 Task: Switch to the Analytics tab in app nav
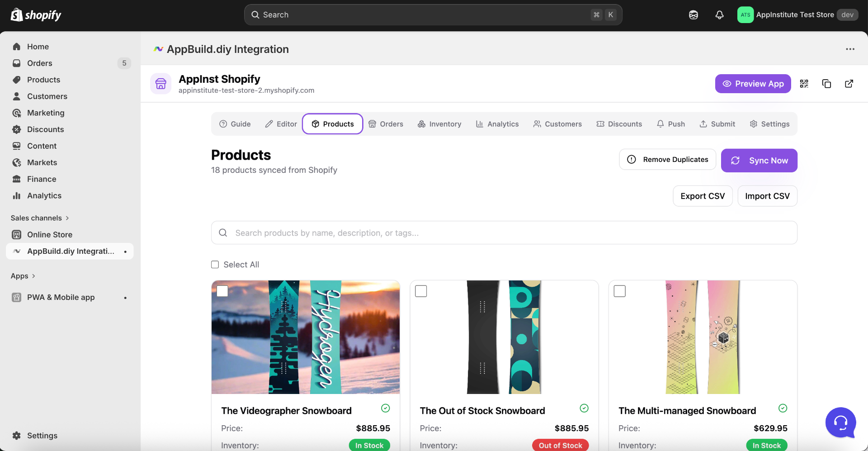tap(497, 124)
